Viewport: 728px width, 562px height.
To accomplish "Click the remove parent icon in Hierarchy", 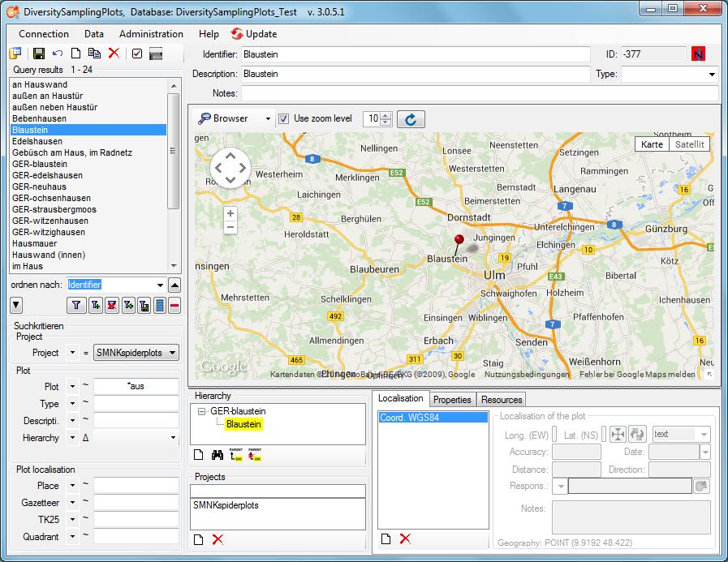I will 254,454.
